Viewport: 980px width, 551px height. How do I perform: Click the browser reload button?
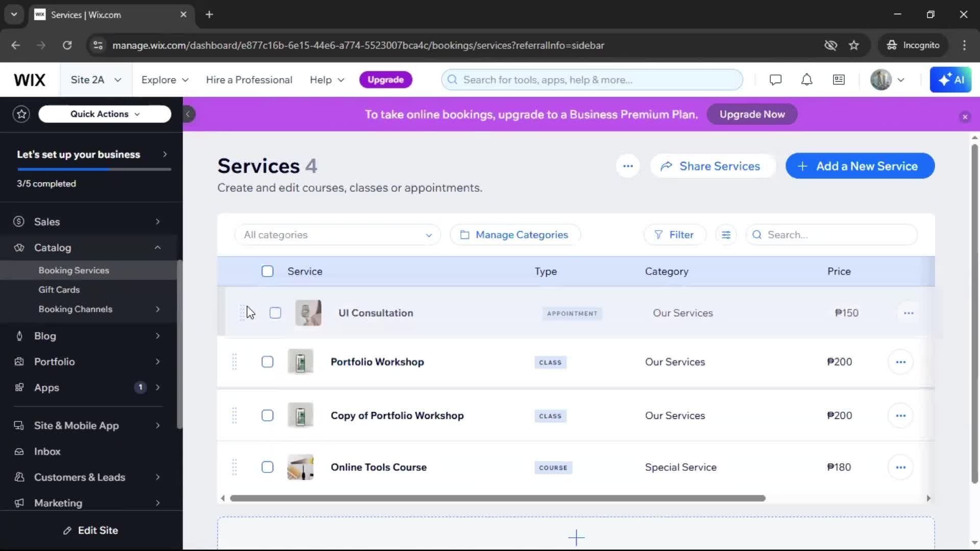pos(67,45)
